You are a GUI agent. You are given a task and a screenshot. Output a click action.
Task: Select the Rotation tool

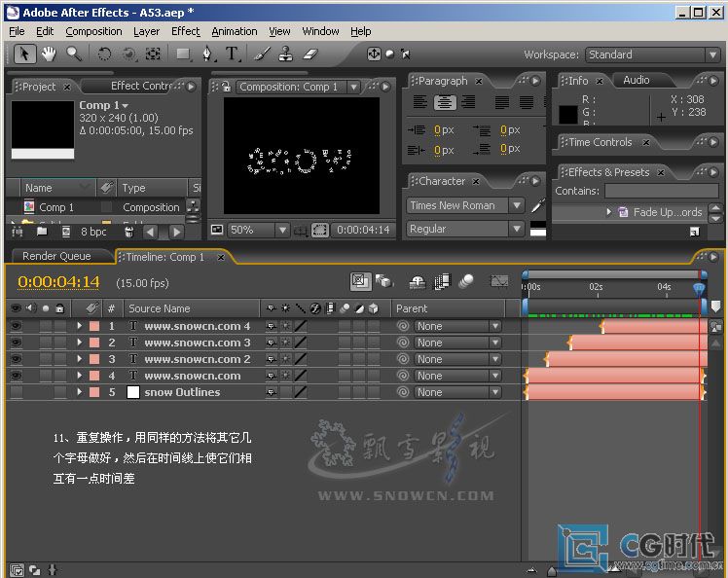tap(104, 54)
